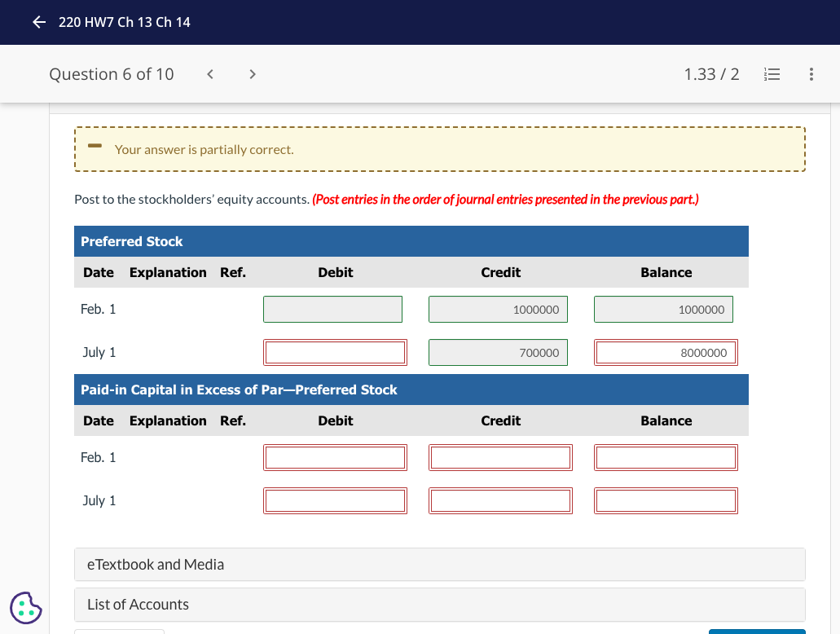The height and width of the screenshot is (634, 840).
Task: Click the Question 6 of 10 label
Action: tap(112, 73)
